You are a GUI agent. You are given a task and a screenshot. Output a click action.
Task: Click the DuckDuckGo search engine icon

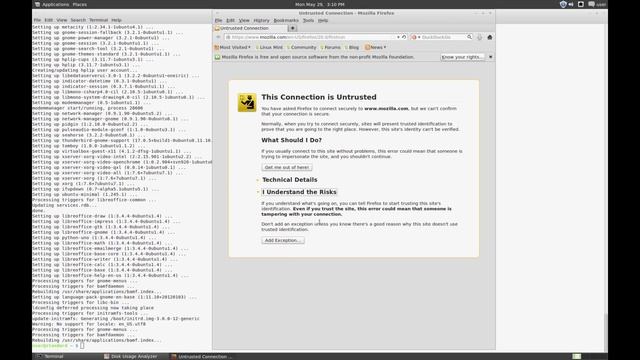(x=414, y=37)
